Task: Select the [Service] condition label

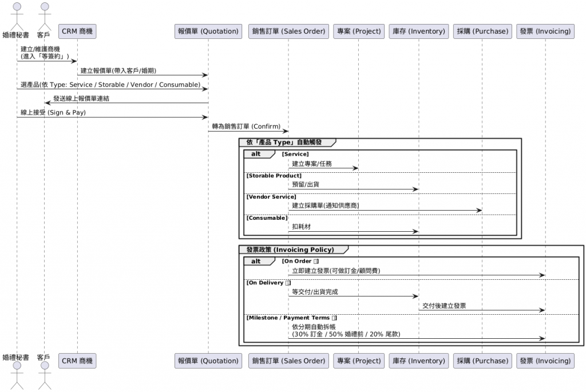Action: [295, 154]
